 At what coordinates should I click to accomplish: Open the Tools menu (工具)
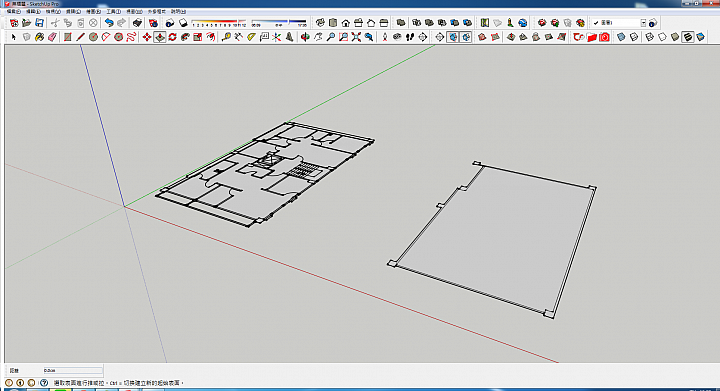pos(113,11)
